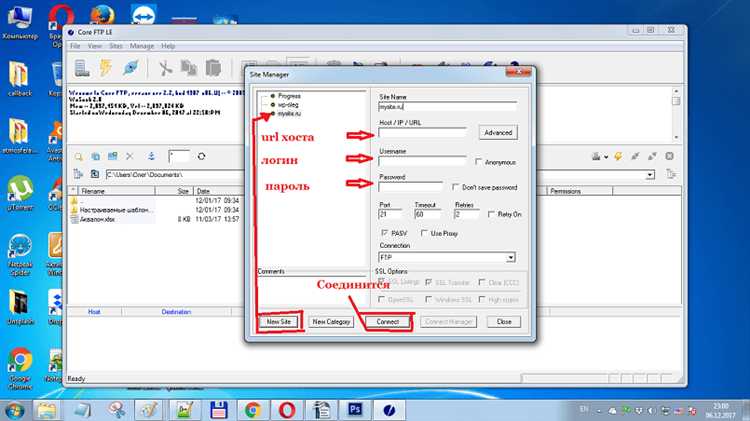Click the New Site button
The image size is (750, 421).
tap(279, 321)
